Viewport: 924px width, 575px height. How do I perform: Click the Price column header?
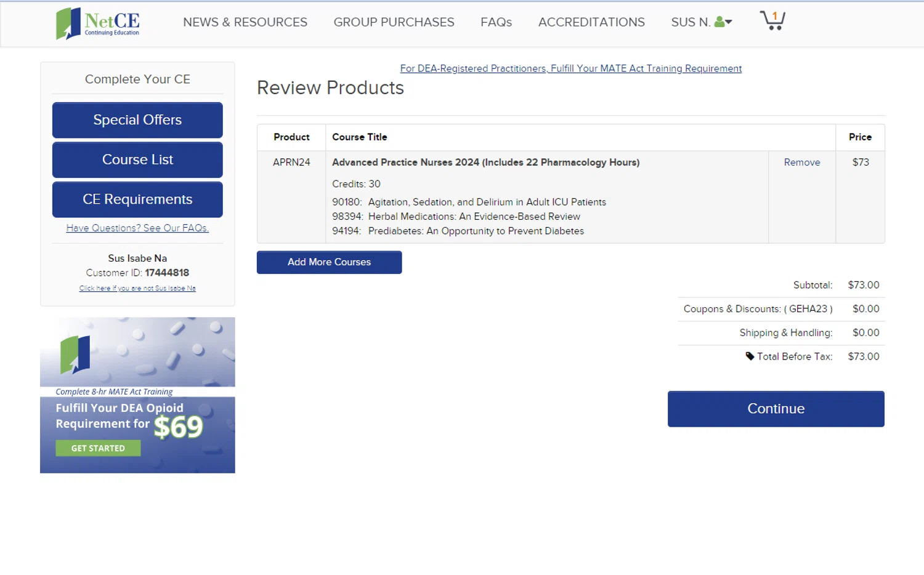click(x=860, y=137)
